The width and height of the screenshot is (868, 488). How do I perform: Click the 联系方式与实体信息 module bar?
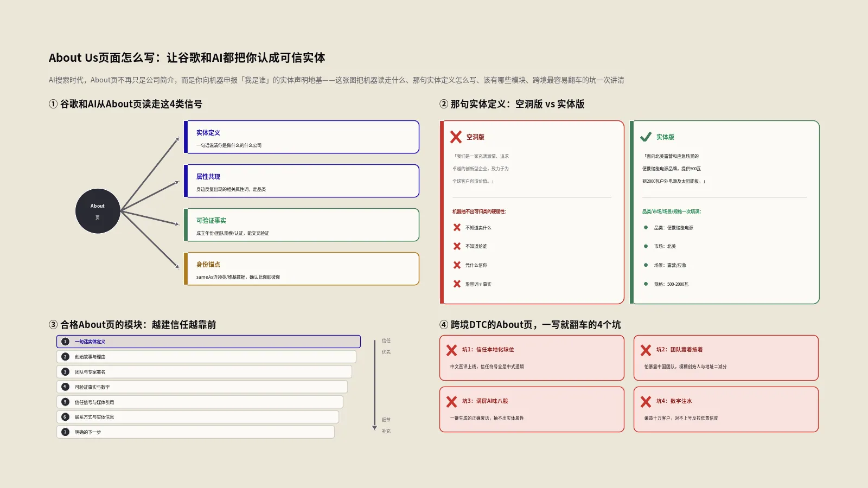(197, 417)
